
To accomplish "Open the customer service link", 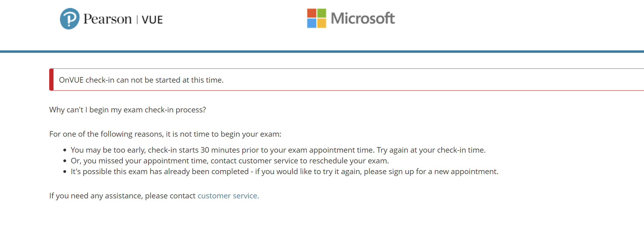I will point(228,196).
